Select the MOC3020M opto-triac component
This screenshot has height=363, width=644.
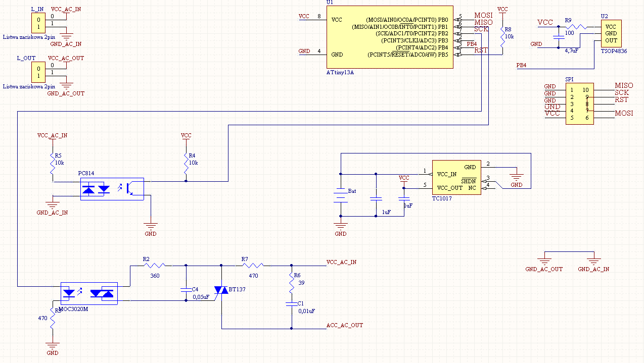pos(89,293)
